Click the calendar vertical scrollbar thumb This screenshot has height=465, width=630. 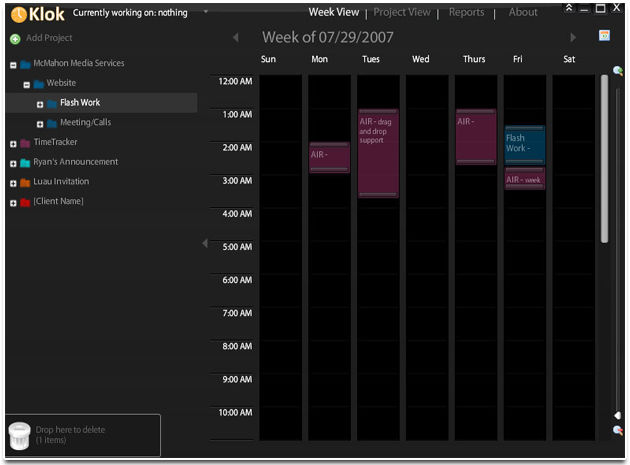pos(604,159)
